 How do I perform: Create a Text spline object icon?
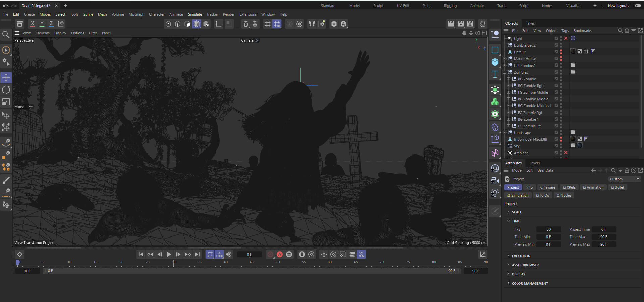(x=495, y=74)
